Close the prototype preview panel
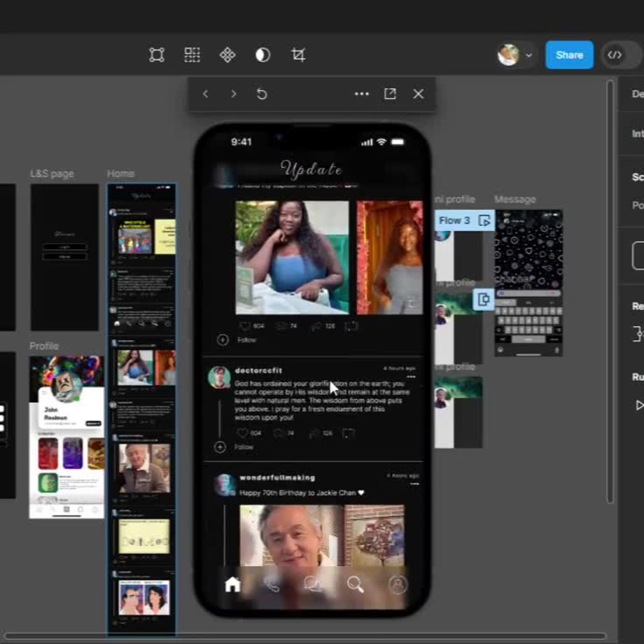This screenshot has width=644, height=644. (418, 94)
